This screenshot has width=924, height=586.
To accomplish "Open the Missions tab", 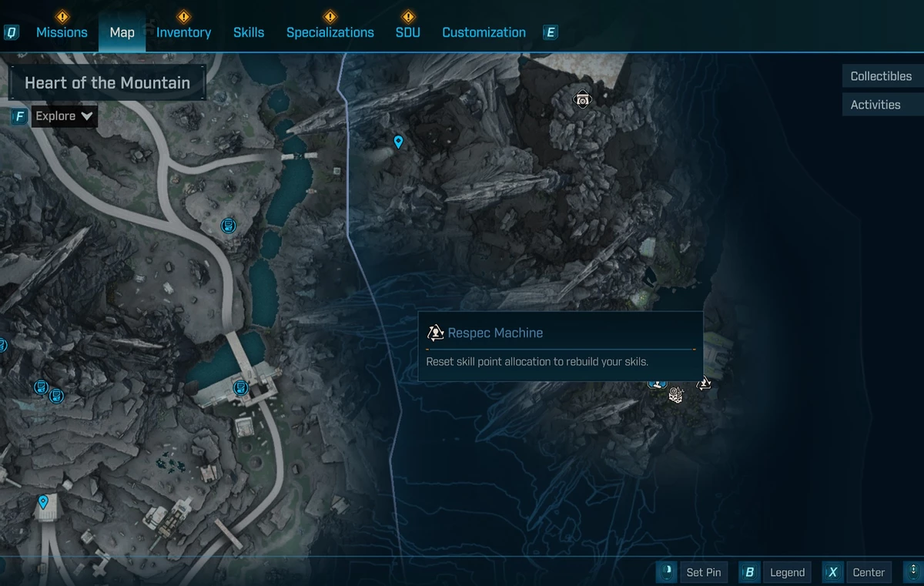I will (62, 32).
